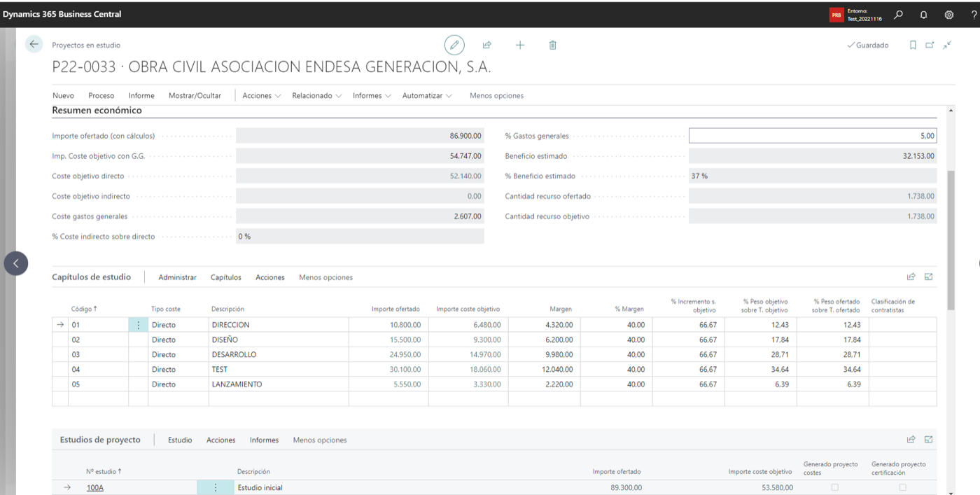Image resolution: width=980 pixels, height=495 pixels.
Task: Open Informes in Estudios de proyecto
Action: (264, 440)
